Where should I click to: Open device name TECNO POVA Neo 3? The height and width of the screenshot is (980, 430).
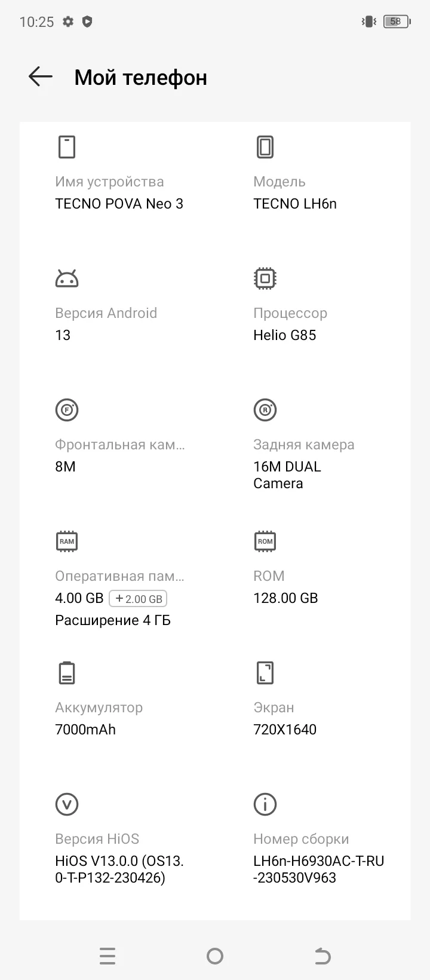point(119,204)
